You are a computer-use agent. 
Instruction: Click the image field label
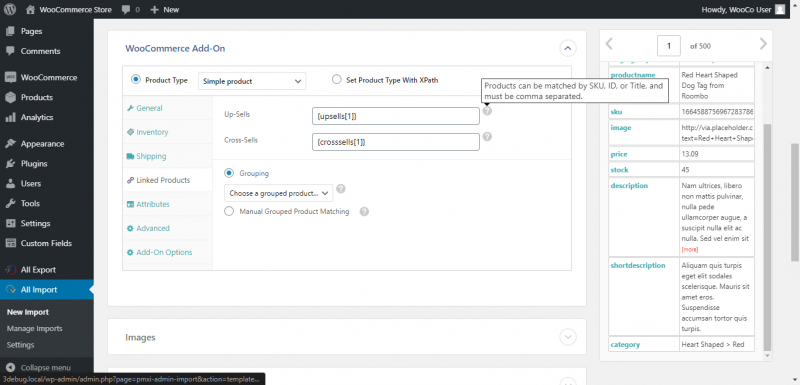[x=621, y=128]
